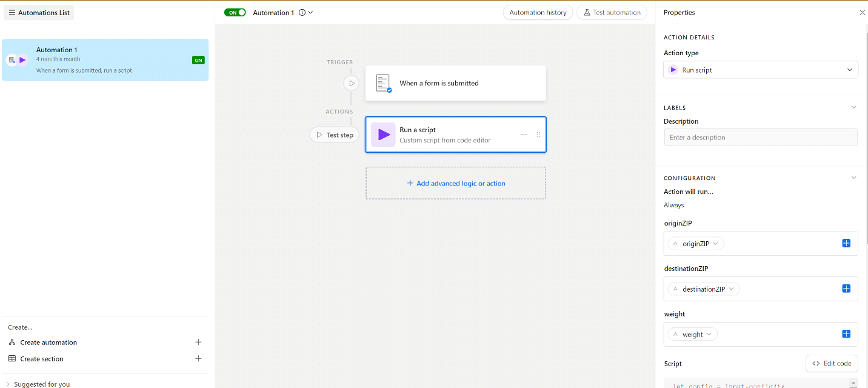Collapse the Labels section
Viewport: 868px width, 388px height.
pos(853,107)
